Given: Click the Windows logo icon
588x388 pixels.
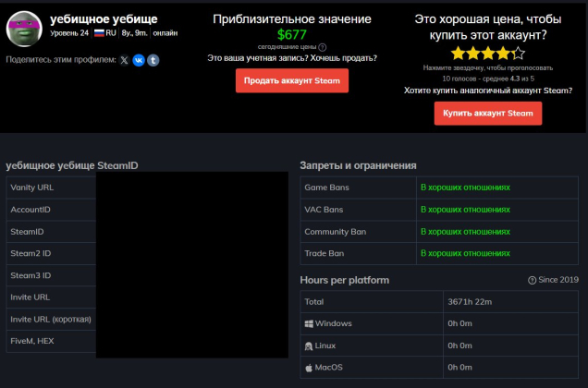Looking at the screenshot, I should coord(309,324).
